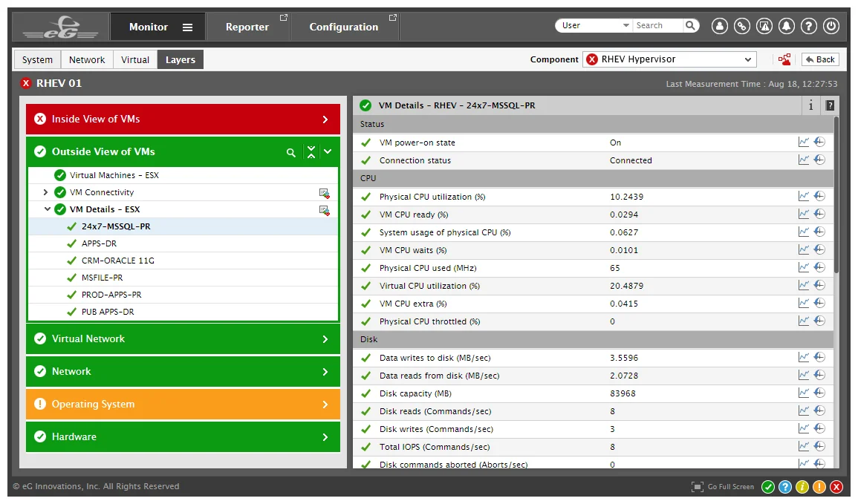Click the search magnifier icon in top bar
Viewport: 858px width, 504px height.
click(x=691, y=25)
